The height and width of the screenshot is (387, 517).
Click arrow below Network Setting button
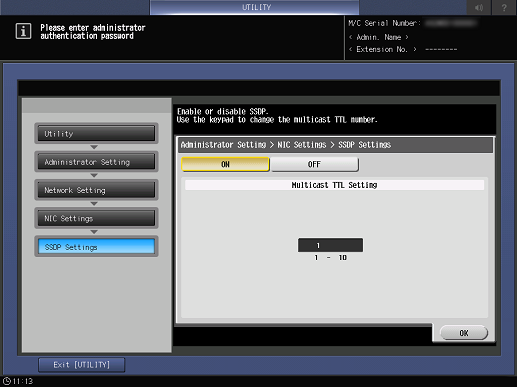tap(94, 204)
